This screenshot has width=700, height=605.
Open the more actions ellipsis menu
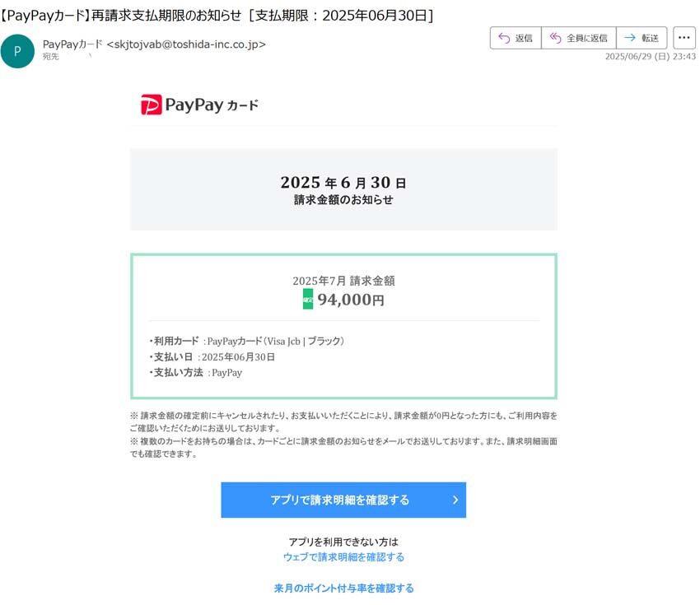click(x=684, y=38)
